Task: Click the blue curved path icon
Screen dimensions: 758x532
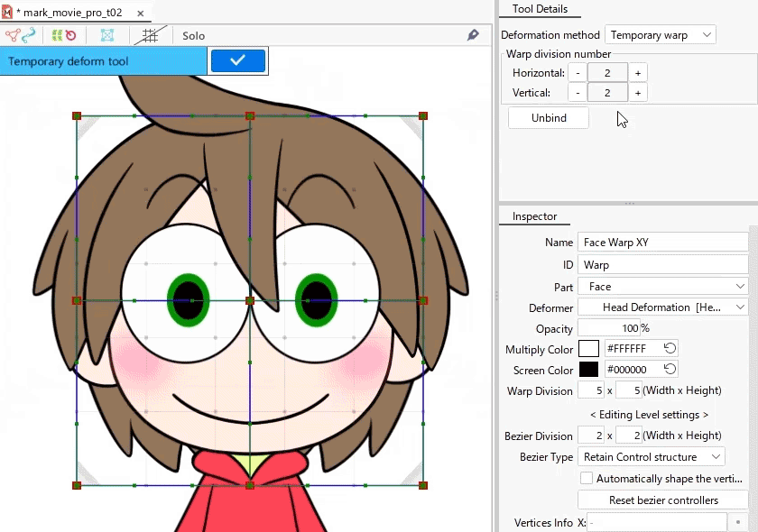Action: pos(29,35)
